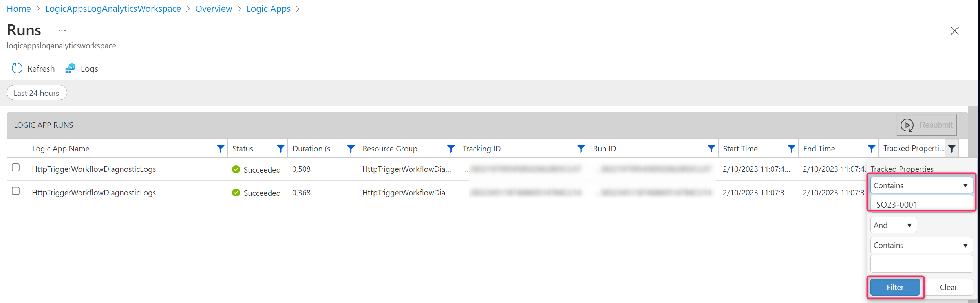Screen dimensions: 980x303
Task: Open the Tracking ID column filter
Action: click(x=581, y=149)
